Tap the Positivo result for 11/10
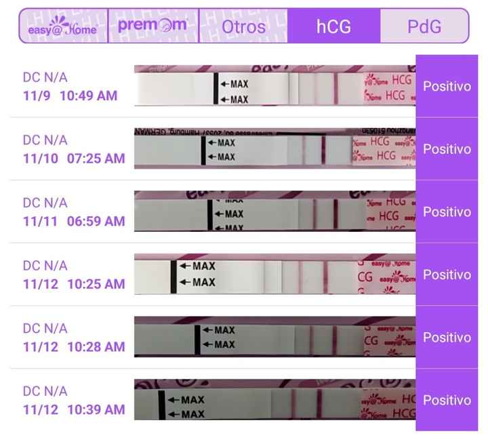488x448 pixels. (447, 149)
